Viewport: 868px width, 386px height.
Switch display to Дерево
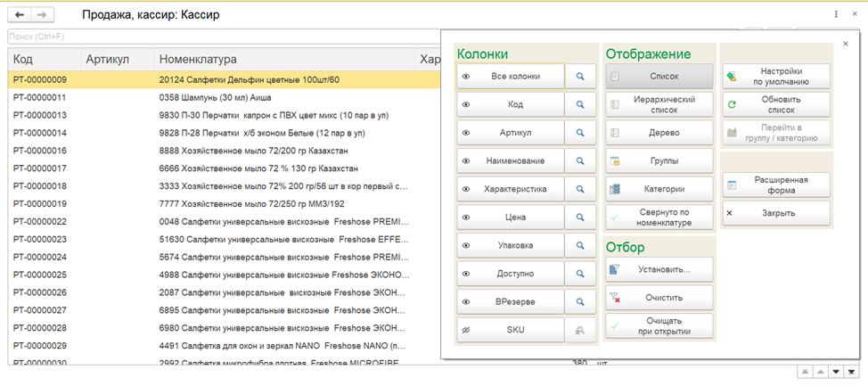[x=659, y=132]
